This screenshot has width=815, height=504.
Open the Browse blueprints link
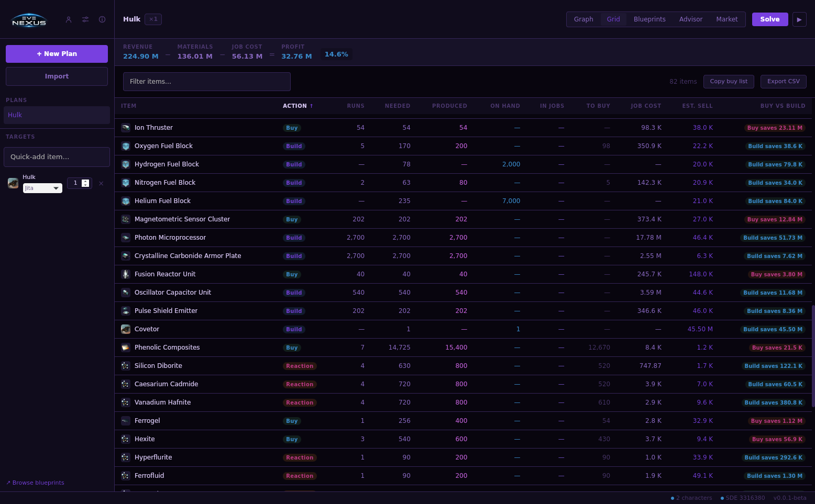tap(35, 483)
